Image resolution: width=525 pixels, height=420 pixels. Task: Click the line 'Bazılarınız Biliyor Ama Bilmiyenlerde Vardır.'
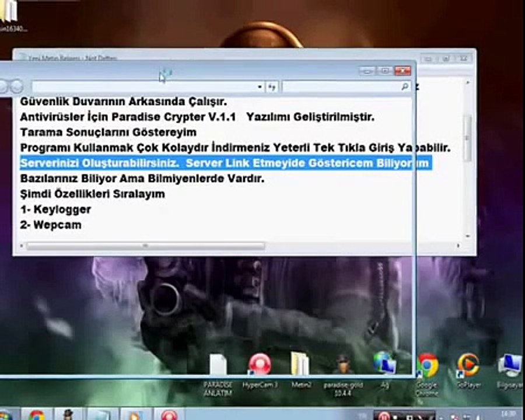[x=142, y=178]
